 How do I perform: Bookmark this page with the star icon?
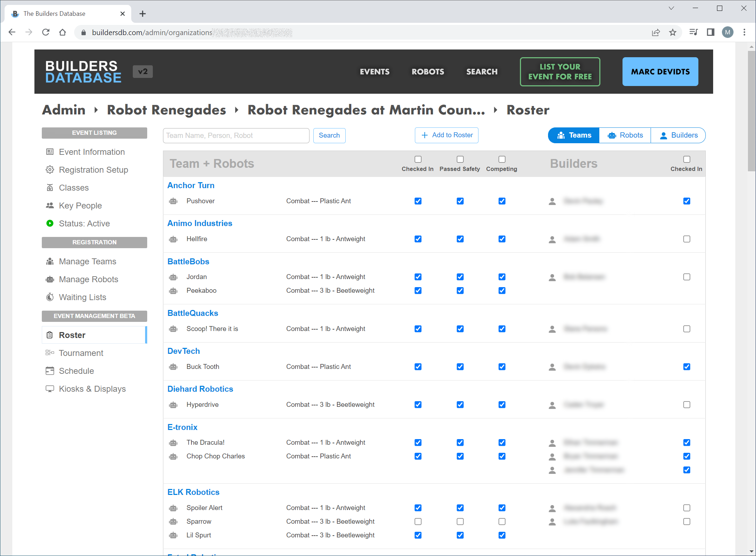coord(673,32)
